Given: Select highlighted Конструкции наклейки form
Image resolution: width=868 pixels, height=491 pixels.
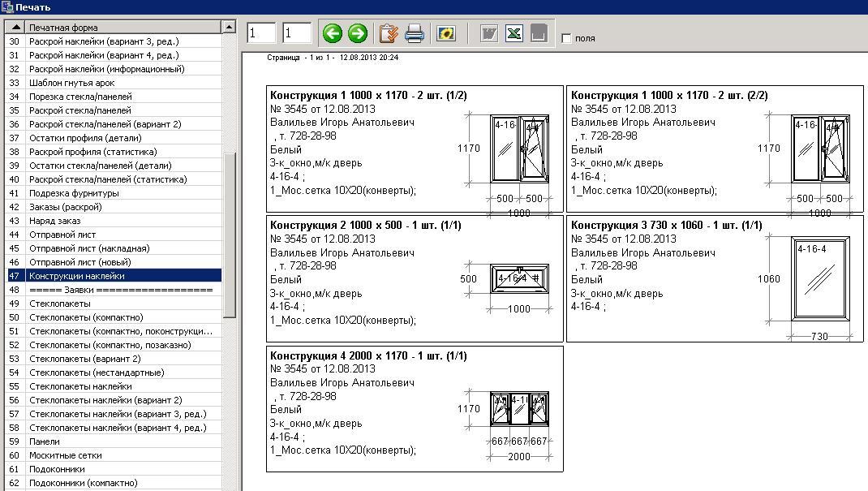Looking at the screenshot, I should click(114, 276).
